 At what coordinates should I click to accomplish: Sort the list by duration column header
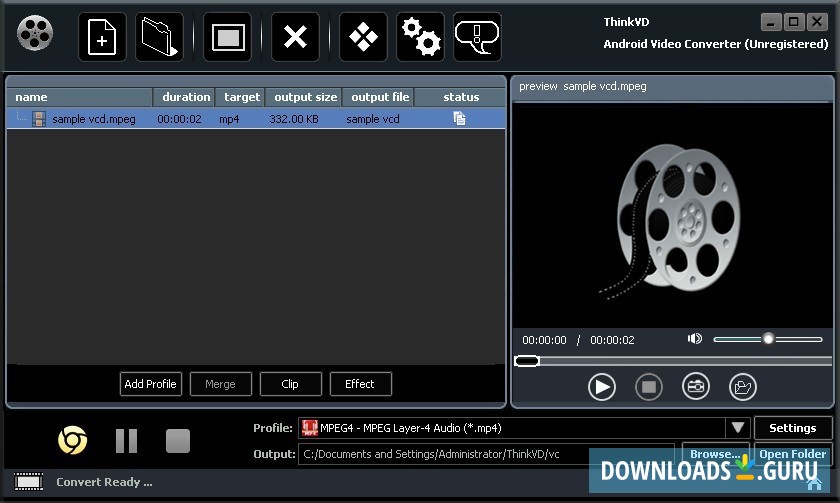tap(185, 97)
